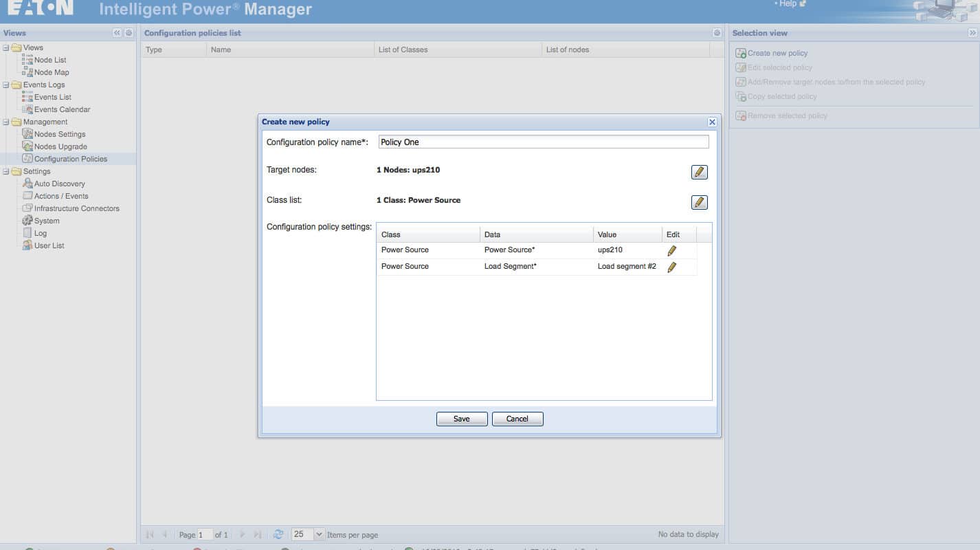Sort list by Type column
This screenshot has height=550, width=980.
(174, 49)
